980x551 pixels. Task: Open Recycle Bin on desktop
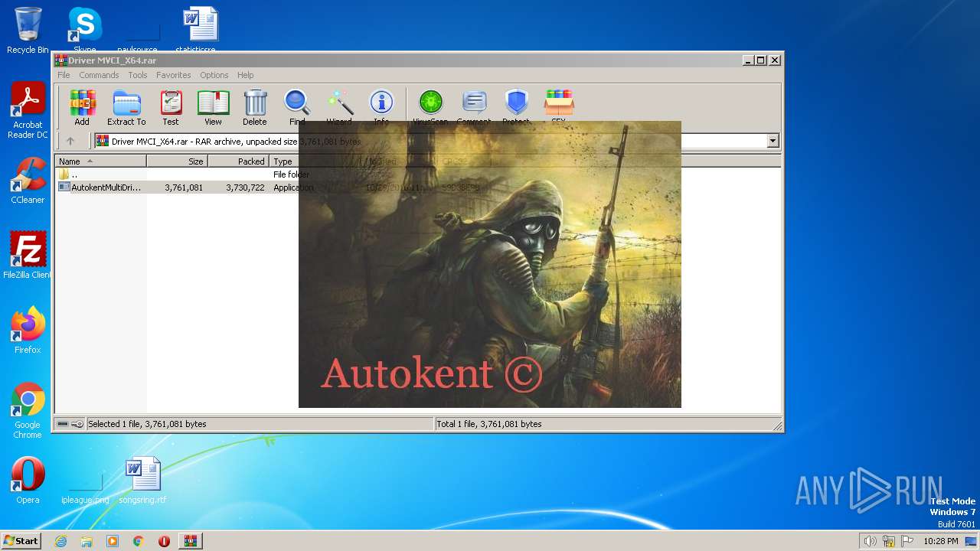click(28, 31)
